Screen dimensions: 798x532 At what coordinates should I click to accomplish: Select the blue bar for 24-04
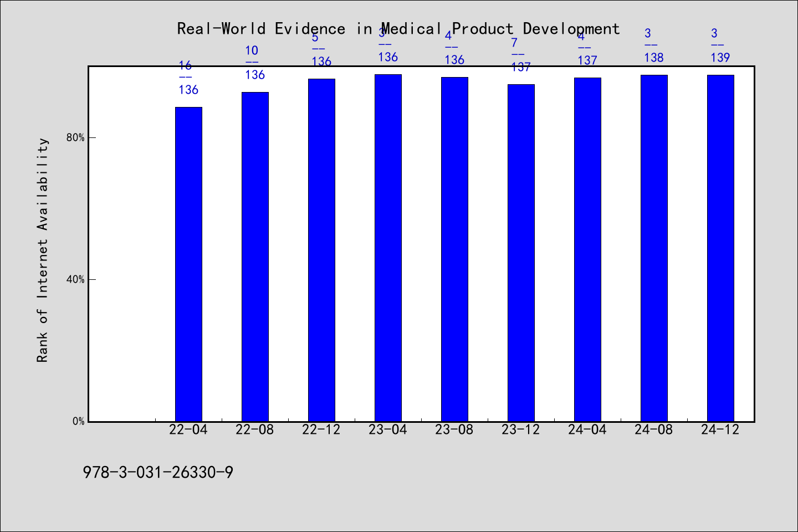pyautogui.click(x=587, y=249)
